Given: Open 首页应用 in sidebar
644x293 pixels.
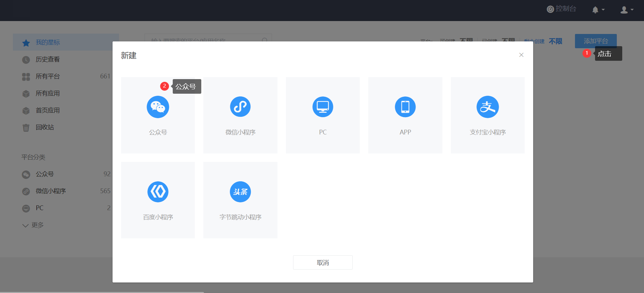Looking at the screenshot, I should (66, 110).
